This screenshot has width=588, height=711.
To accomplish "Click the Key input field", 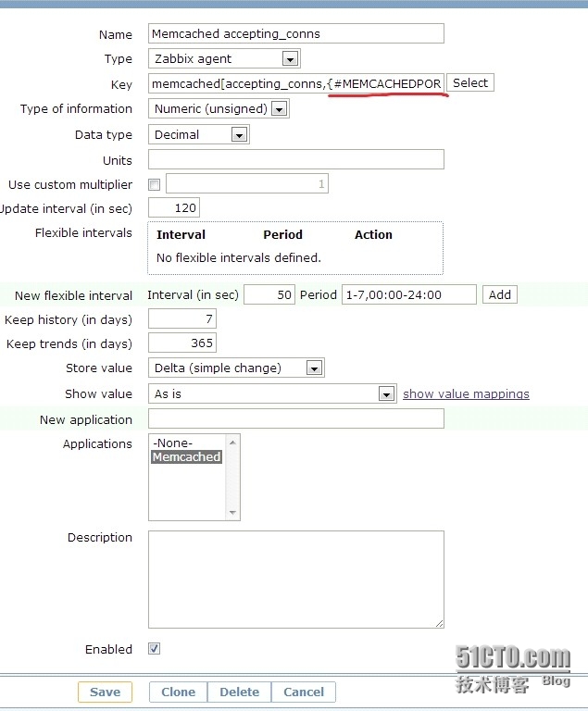I will [295, 83].
